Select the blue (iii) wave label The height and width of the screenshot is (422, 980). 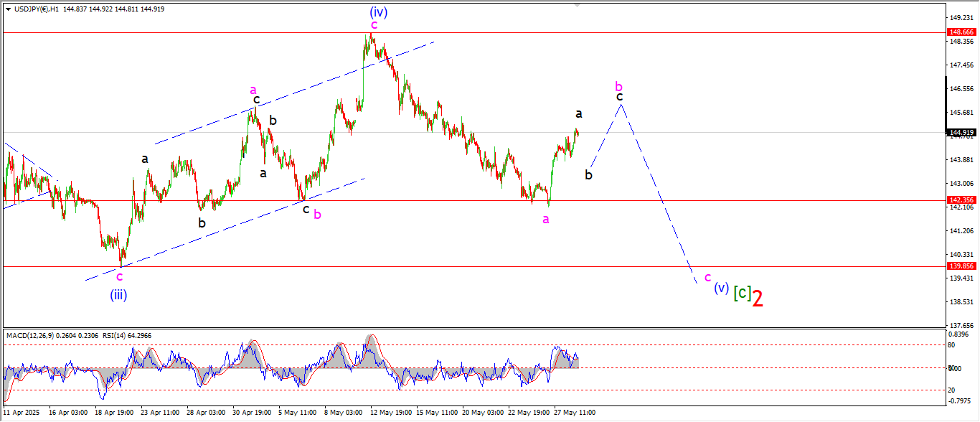click(x=118, y=294)
